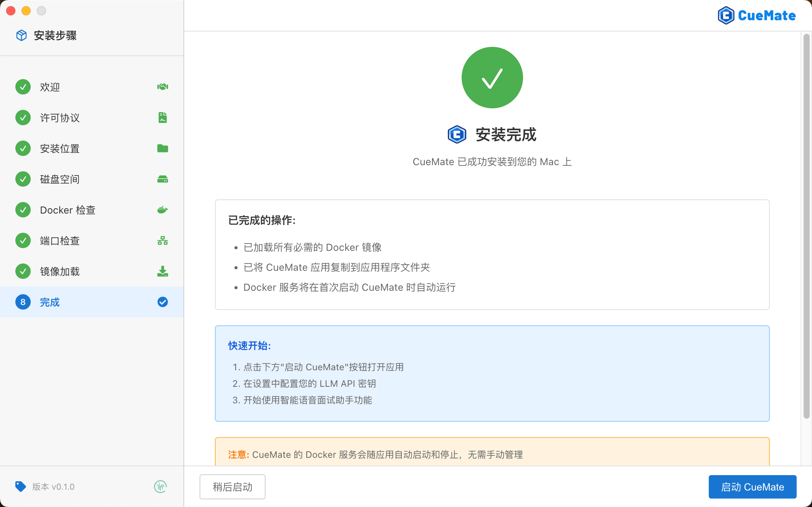Click the voice waveform icon at bottom left
Viewport: 812px width, 507px height.
[160, 487]
